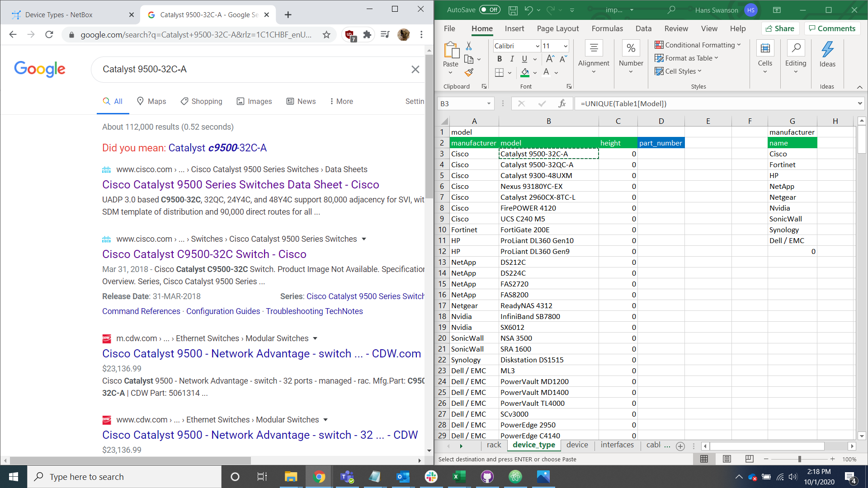Click the Insert Function fx icon
The width and height of the screenshot is (868, 488).
[x=562, y=103]
